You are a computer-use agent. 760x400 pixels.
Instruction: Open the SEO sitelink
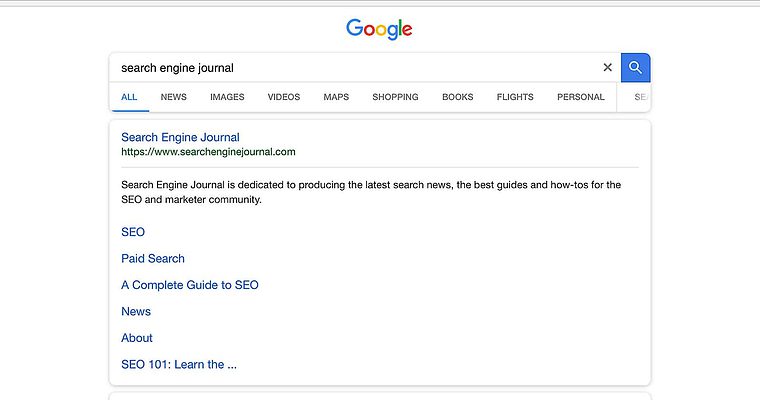(133, 232)
